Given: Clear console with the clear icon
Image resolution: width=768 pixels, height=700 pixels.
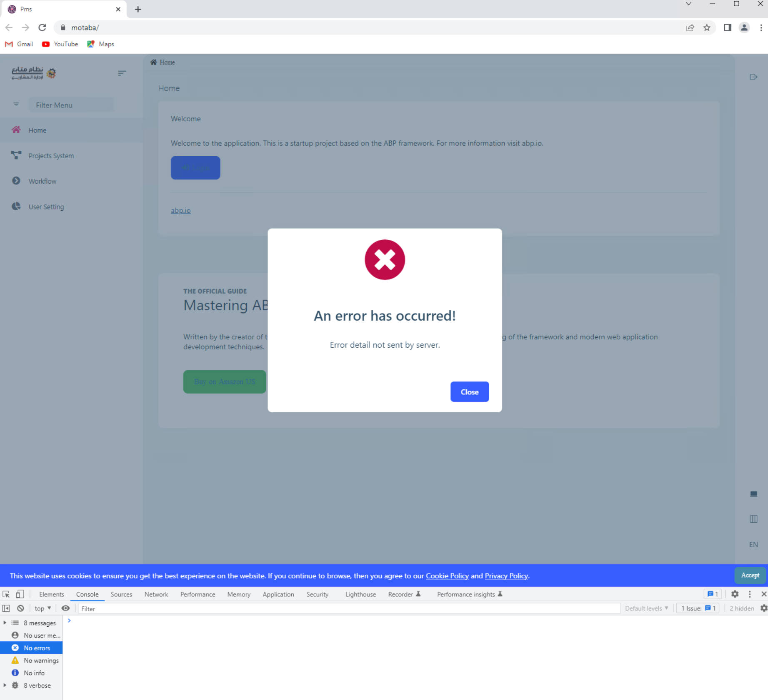Looking at the screenshot, I should pyautogui.click(x=20, y=608).
